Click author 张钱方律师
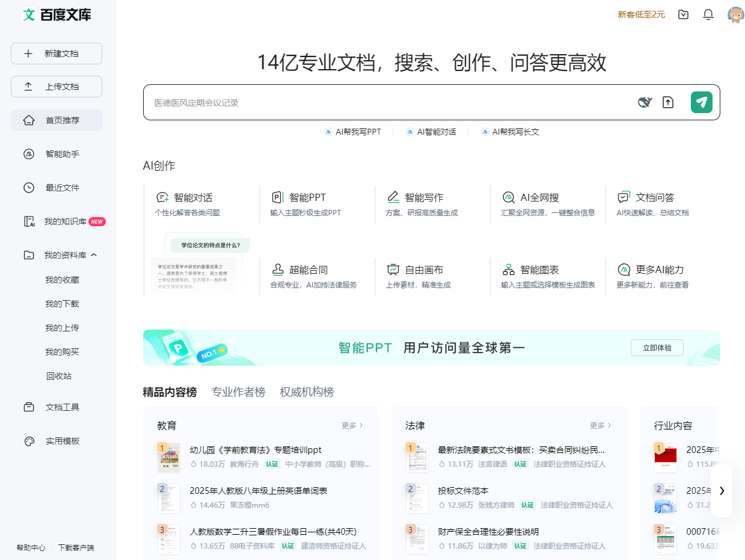This screenshot has width=745, height=560. pyautogui.click(x=496, y=505)
